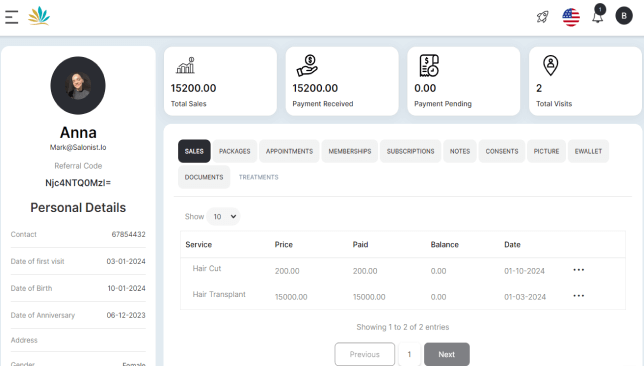Sort by the Service column header
Screen dimensions: 644x366
198,244
